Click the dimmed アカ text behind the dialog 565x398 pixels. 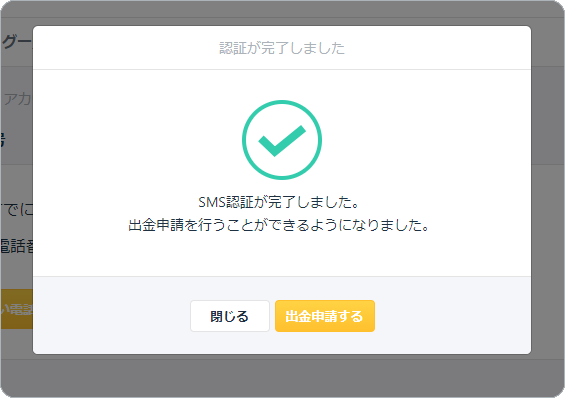click(x=17, y=99)
